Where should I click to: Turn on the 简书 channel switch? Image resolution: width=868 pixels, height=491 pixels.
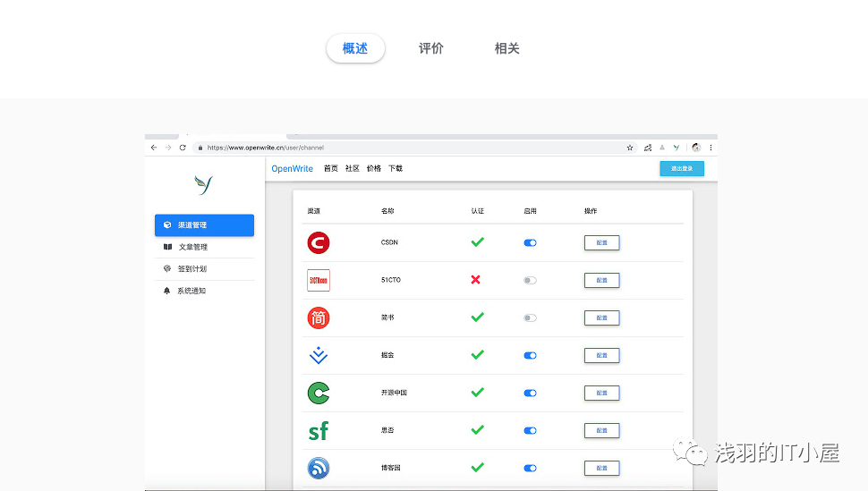click(530, 317)
